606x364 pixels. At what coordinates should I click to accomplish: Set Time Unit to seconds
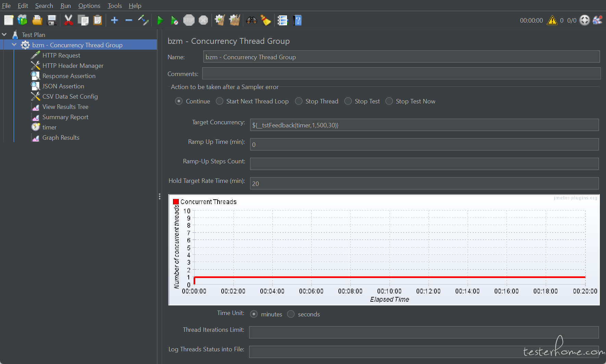pyautogui.click(x=291, y=314)
